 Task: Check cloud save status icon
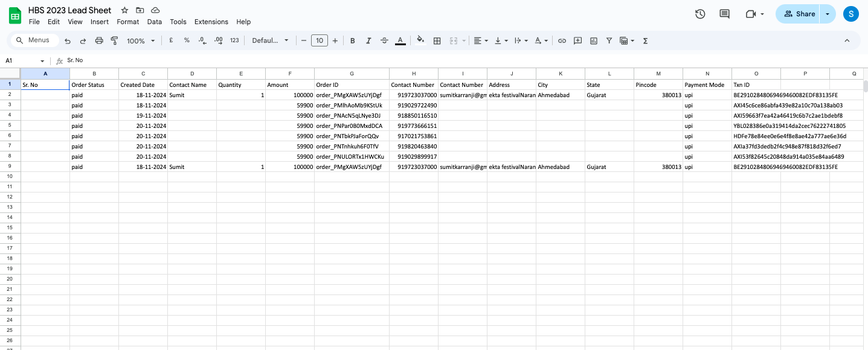point(155,10)
